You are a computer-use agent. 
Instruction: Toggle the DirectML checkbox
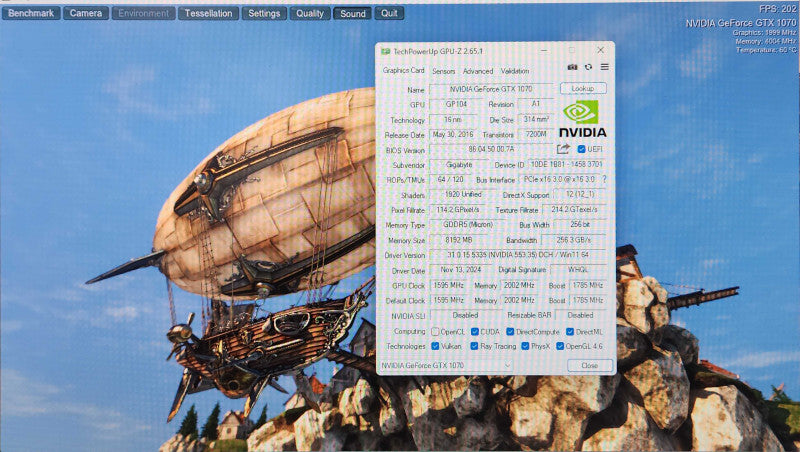tap(570, 332)
